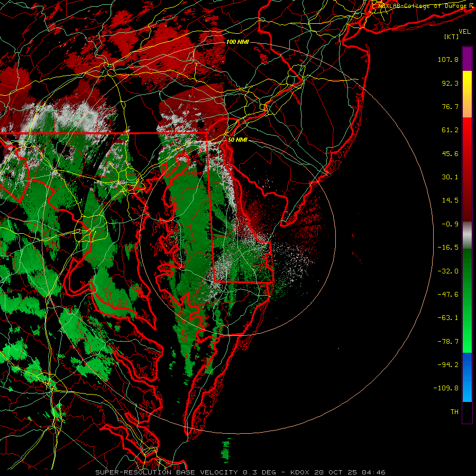The height and width of the screenshot is (476, 476).
Task: Click the Super-Resolution Base Velocity caption at bottom
Action: click(x=241, y=472)
